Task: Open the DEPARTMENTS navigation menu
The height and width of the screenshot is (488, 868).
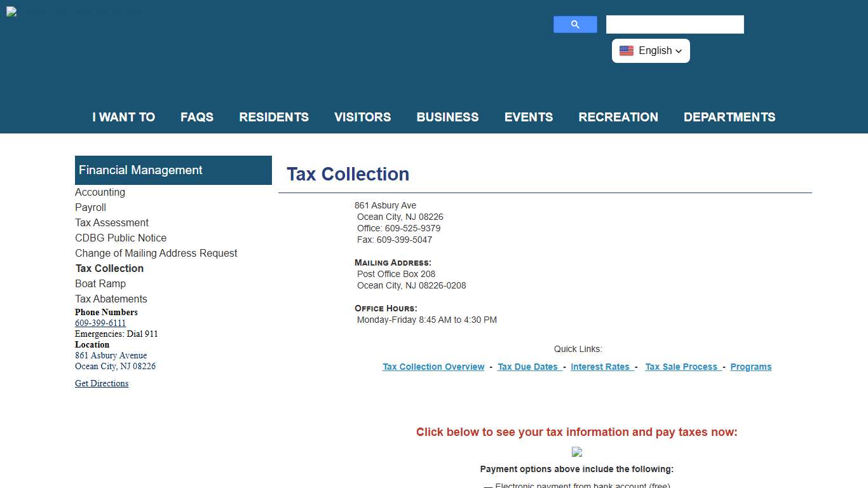Action: click(729, 117)
